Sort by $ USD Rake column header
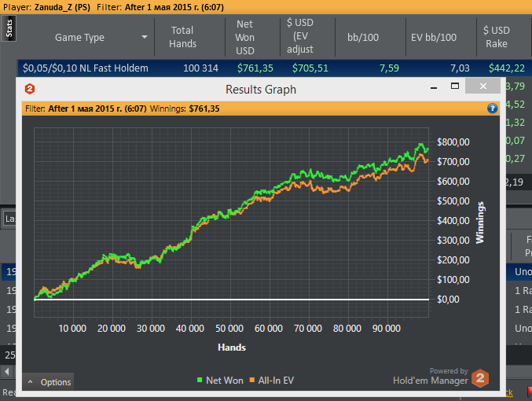 [497, 37]
